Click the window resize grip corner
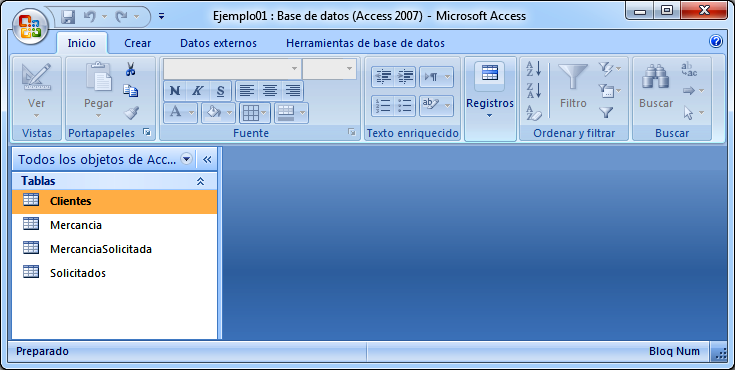The image size is (735, 370). [x=720, y=354]
